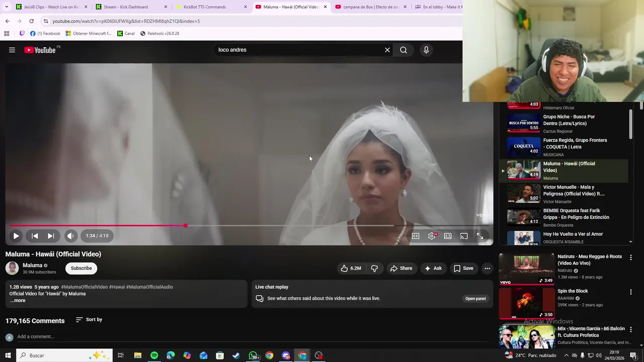644x362 pixels.
Task: Open Paletools v26.0.28 bookmark
Action: point(159,34)
